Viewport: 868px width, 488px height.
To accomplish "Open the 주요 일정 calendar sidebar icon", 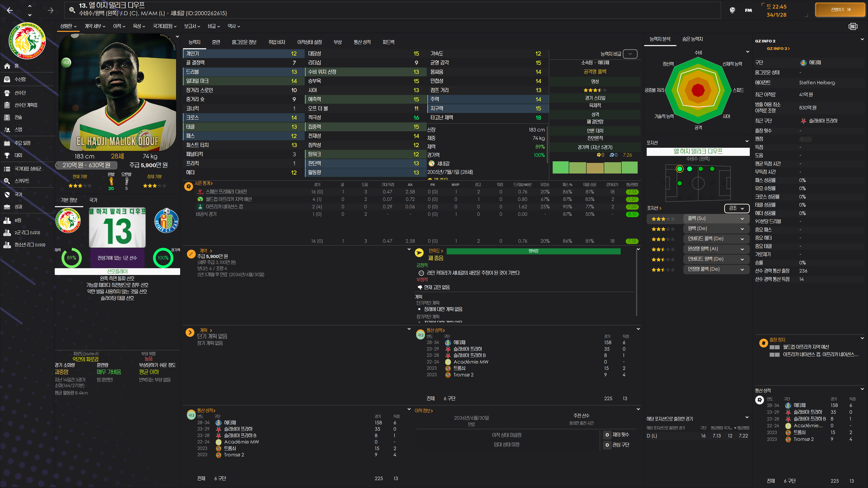I will pos(7,143).
